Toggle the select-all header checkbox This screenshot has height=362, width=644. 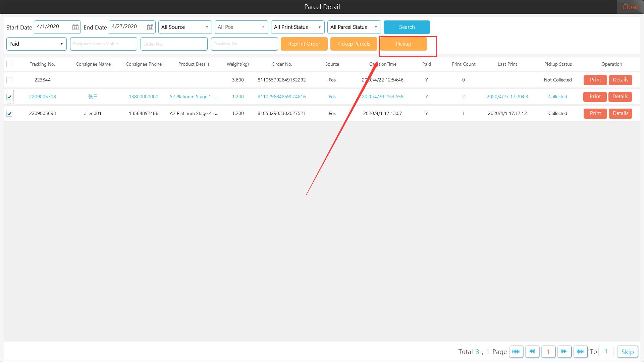click(x=9, y=64)
